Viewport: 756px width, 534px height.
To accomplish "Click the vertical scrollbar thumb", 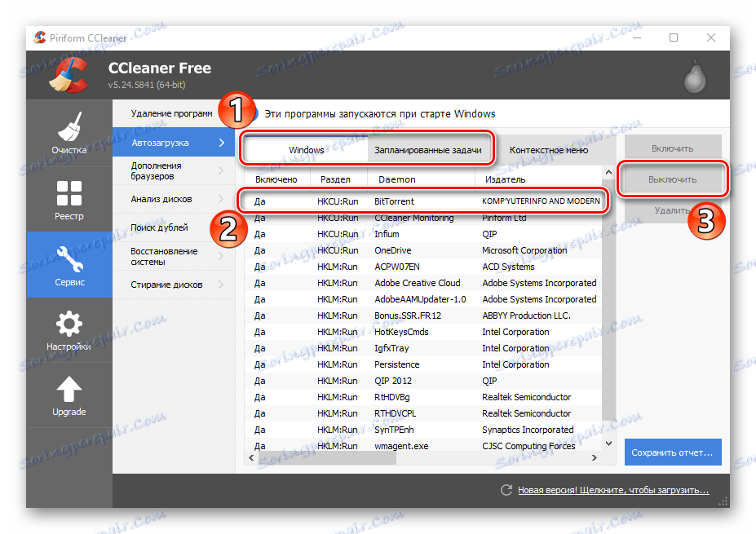I will tap(608, 300).
